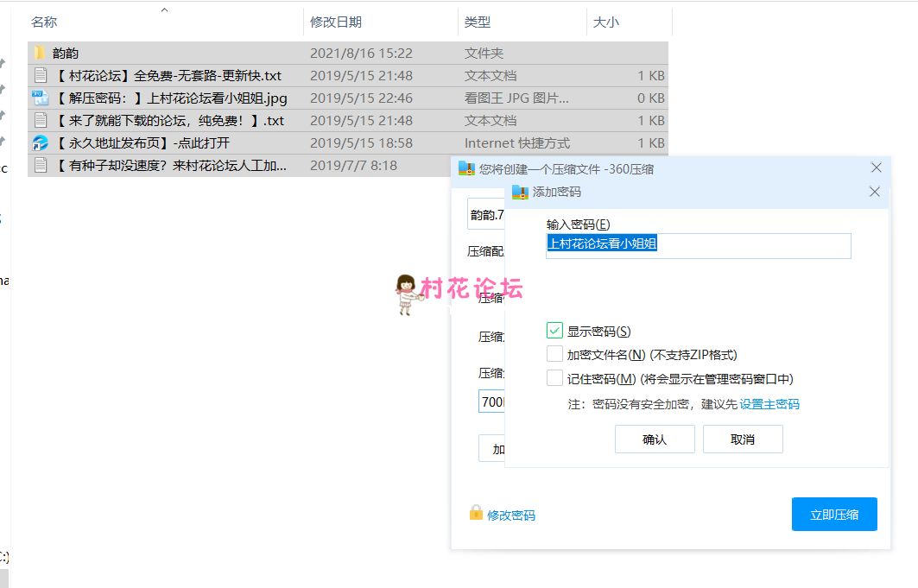Viewport: 918px width, 588px height.
Task: Click text file icon for 【来了就能下载的论坛
Action: [41, 121]
